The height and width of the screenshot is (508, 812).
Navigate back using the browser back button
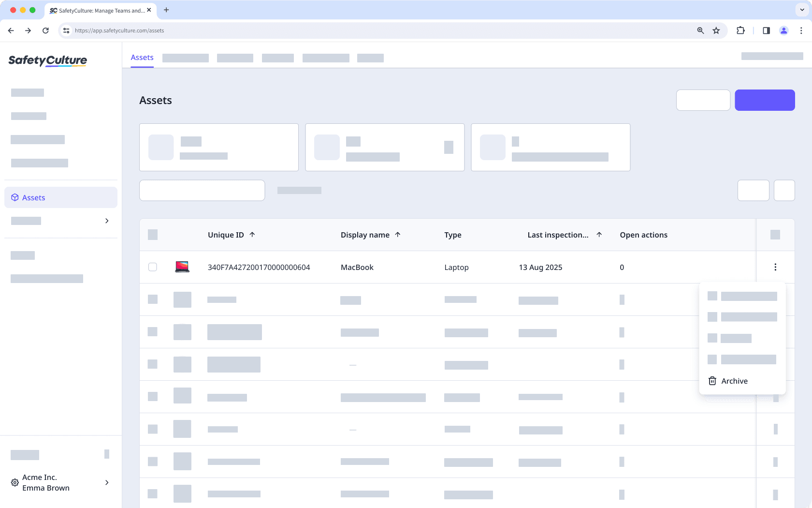pyautogui.click(x=11, y=30)
